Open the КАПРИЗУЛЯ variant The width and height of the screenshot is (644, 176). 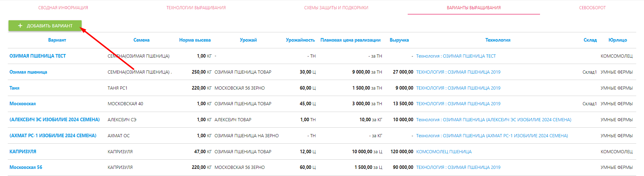pos(23,151)
